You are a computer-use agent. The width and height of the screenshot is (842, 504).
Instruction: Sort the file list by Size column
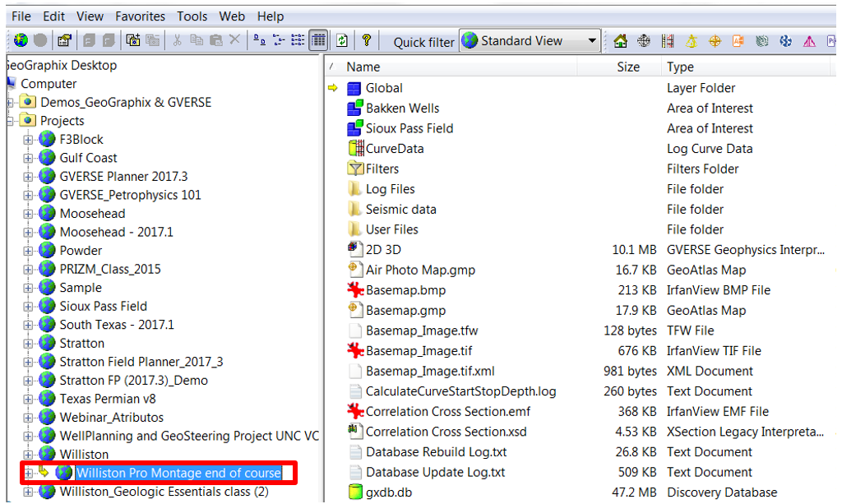[627, 67]
